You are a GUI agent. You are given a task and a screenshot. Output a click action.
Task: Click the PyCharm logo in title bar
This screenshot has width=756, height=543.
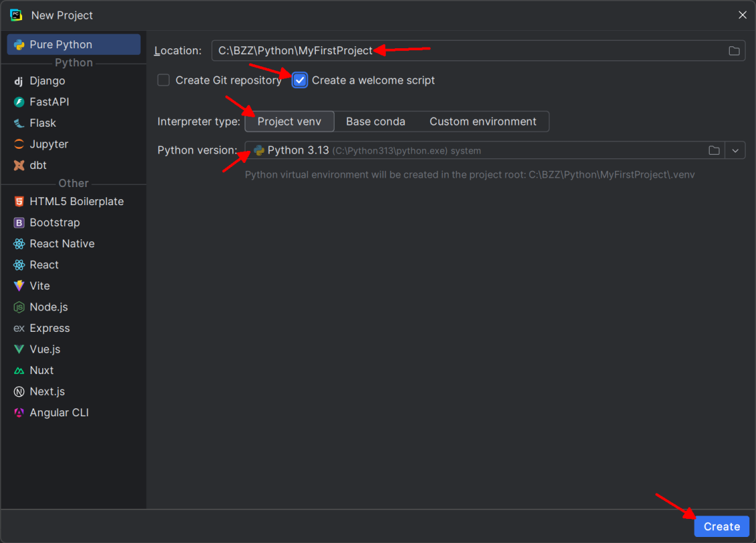pos(16,15)
